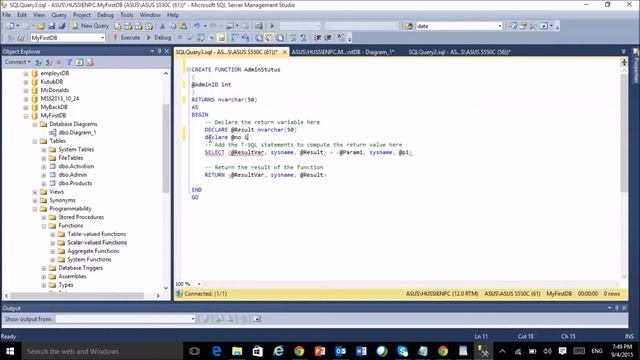The width and height of the screenshot is (640, 360).
Task: Select the dbo.Activition table
Action: (x=76, y=167)
